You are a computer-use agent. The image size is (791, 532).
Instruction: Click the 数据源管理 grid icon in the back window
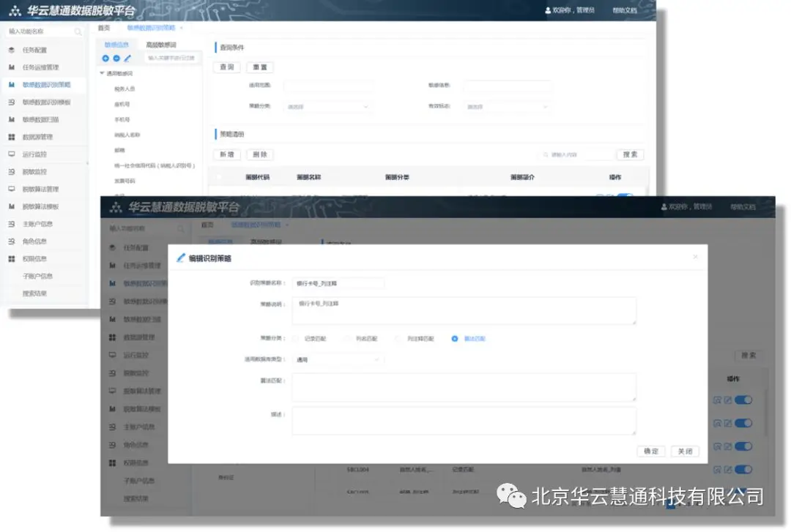12,137
